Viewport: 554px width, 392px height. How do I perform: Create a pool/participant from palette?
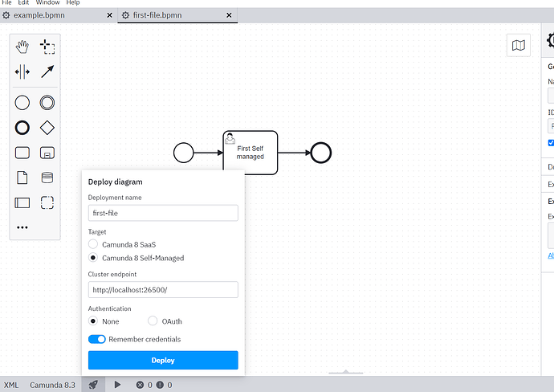[22, 202]
